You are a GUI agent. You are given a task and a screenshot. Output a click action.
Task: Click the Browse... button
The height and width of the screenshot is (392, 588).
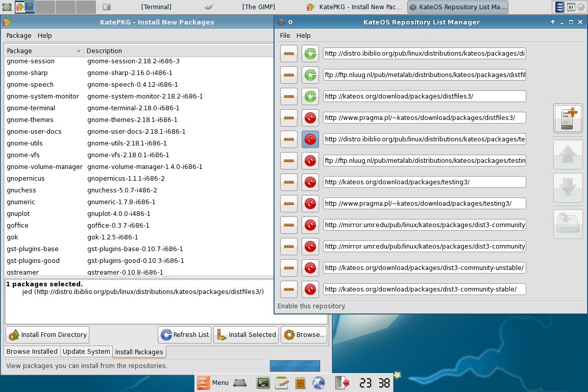(304, 335)
